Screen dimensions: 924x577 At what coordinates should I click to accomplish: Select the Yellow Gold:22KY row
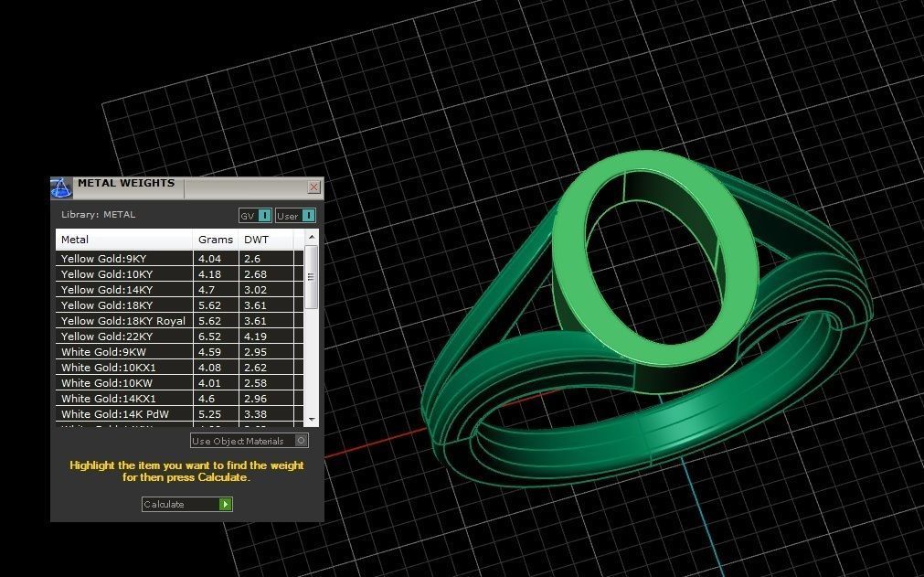point(124,337)
